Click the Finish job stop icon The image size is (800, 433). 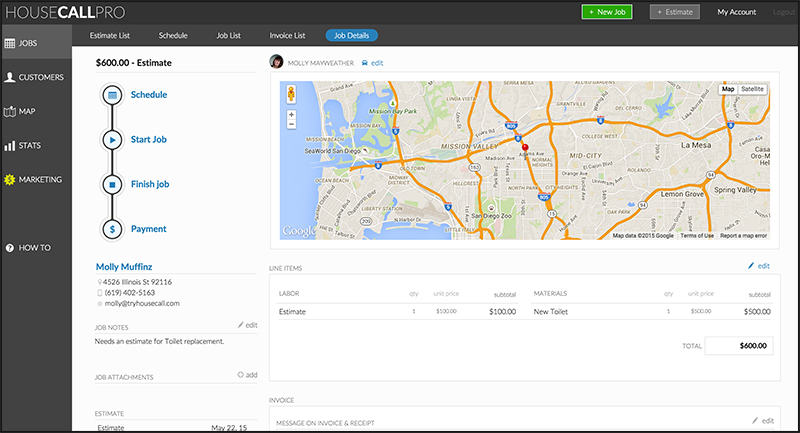pos(112,184)
